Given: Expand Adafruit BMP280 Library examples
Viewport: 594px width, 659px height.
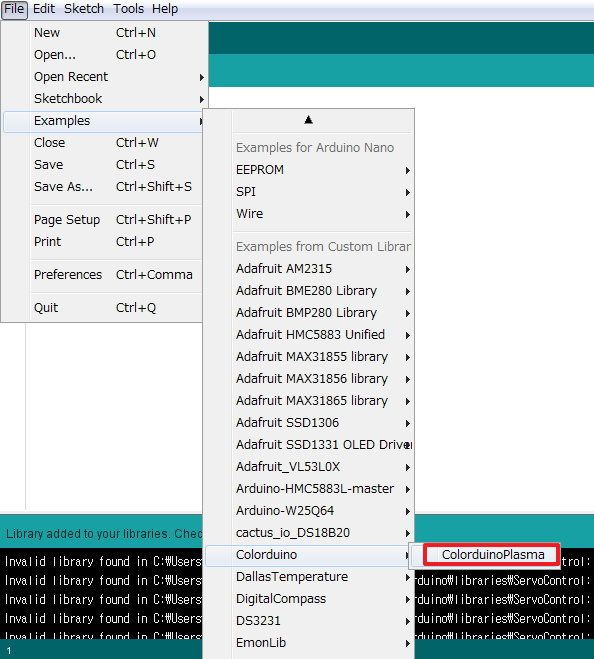Looking at the screenshot, I should point(309,313).
